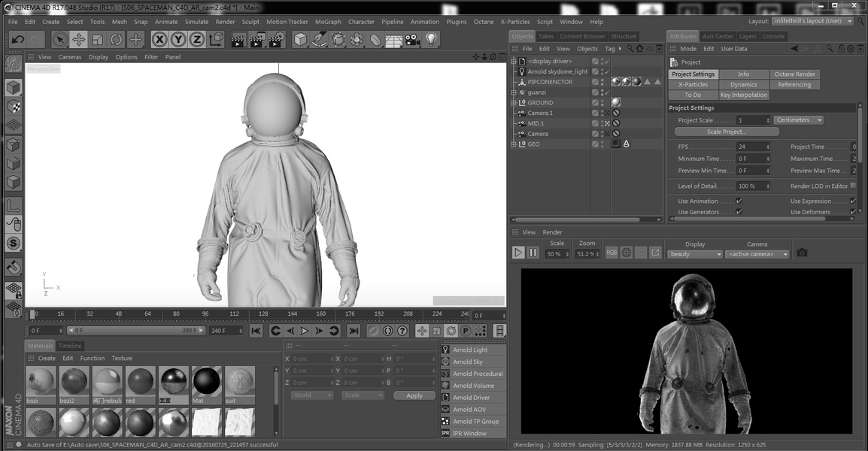868x451 pixels.
Task: Go to end of animation
Action: 354,331
